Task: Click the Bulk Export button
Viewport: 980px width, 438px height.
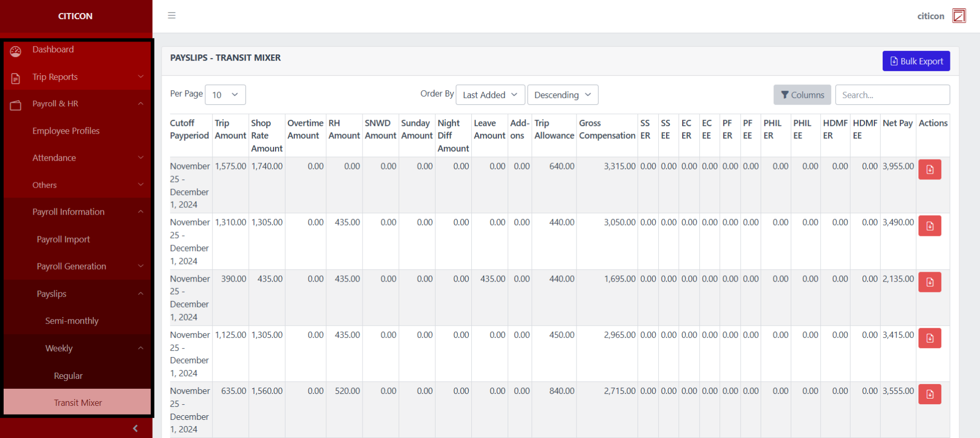Action: click(x=916, y=61)
